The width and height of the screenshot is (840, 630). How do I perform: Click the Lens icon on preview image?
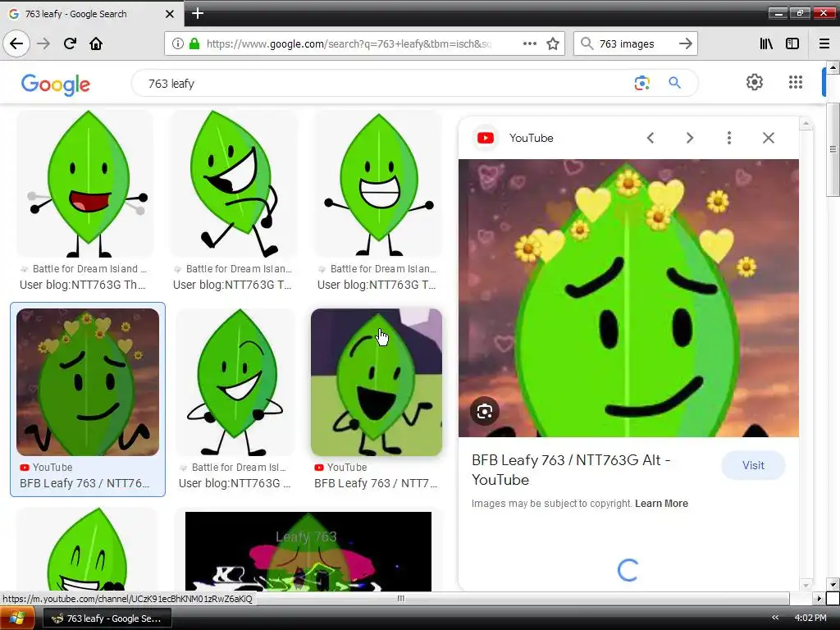click(x=484, y=412)
